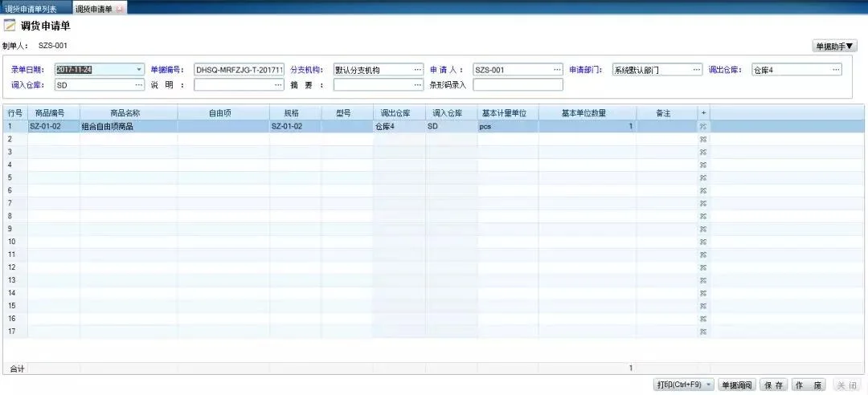
Task: Close the 调货申请单 tab with its X icon
Action: tap(119, 9)
